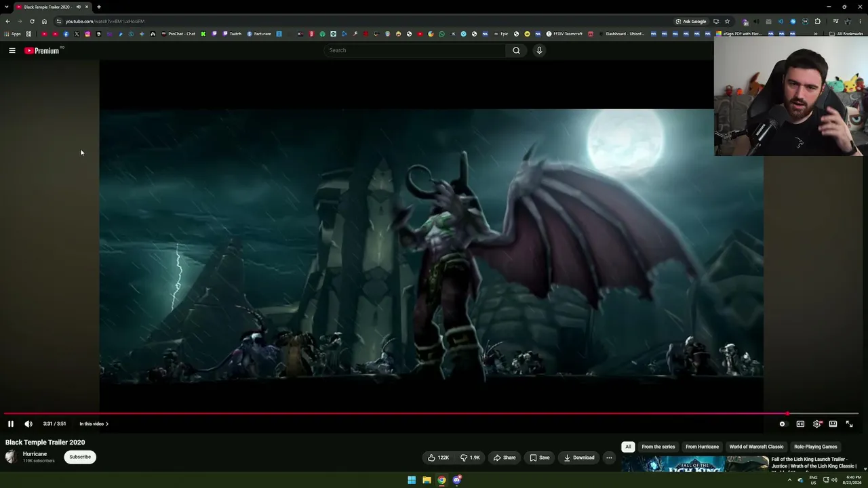Open the Hurricane channel avatar
Viewport: 868px width, 488px height.
tap(11, 457)
